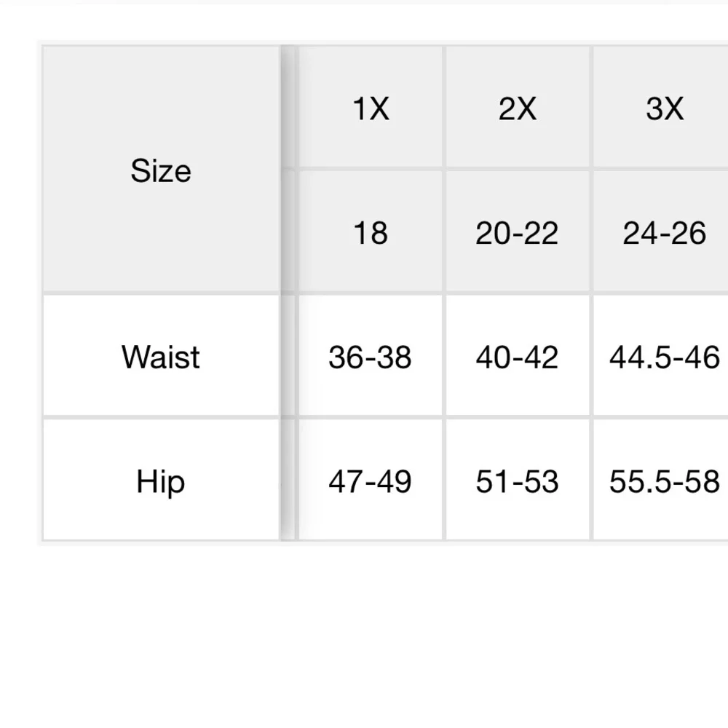
Task: Click the shadow divider beside the Size header
Action: pos(289,170)
